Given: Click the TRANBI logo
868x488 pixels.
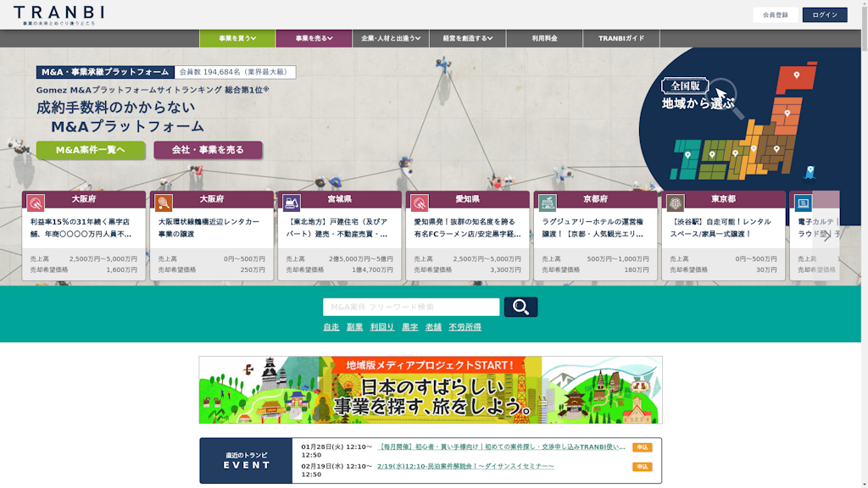Looking at the screenshot, I should [x=59, y=14].
